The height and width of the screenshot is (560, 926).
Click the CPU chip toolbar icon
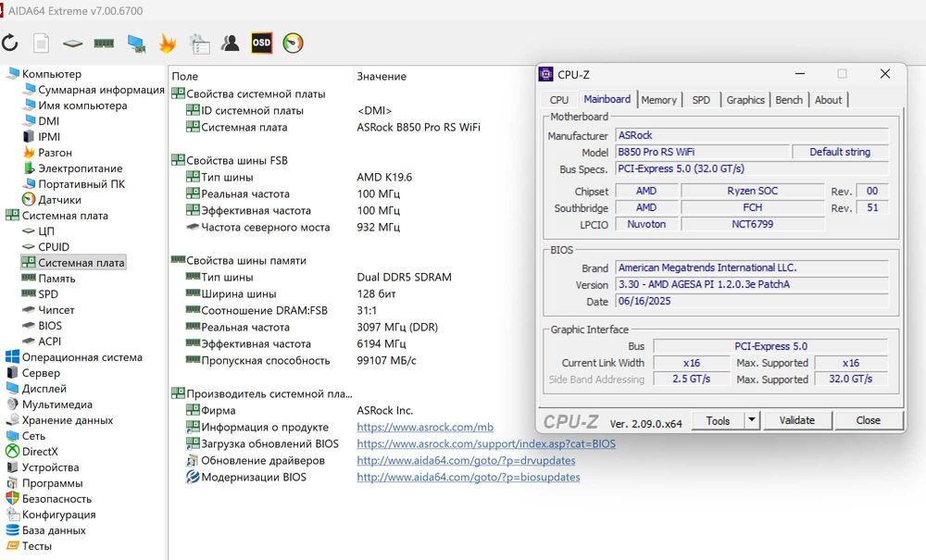pos(72,44)
